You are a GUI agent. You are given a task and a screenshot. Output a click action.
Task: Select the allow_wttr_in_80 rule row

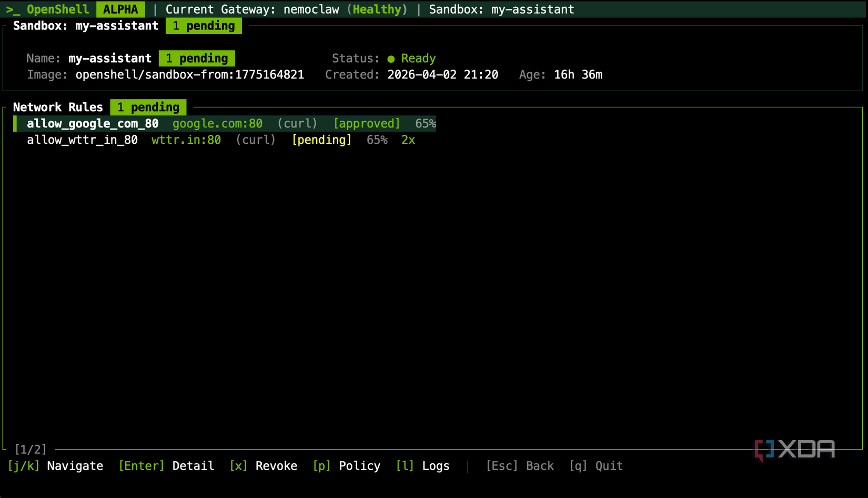point(221,140)
